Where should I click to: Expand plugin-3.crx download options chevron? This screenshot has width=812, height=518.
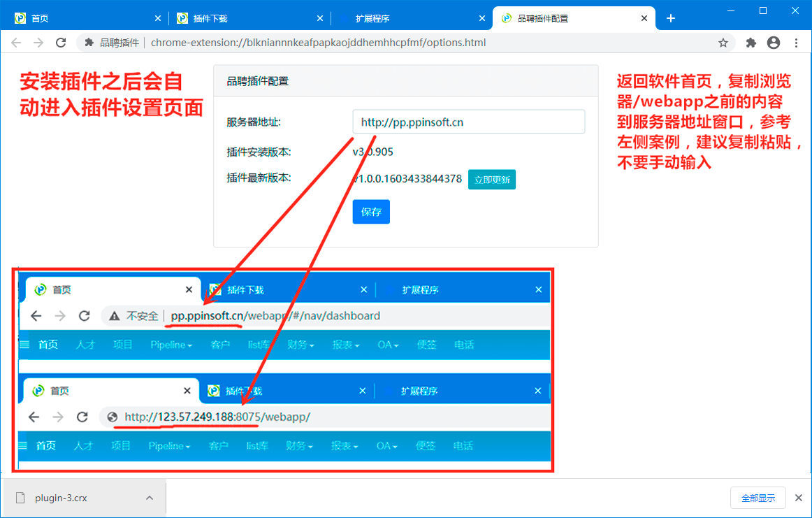click(x=150, y=498)
